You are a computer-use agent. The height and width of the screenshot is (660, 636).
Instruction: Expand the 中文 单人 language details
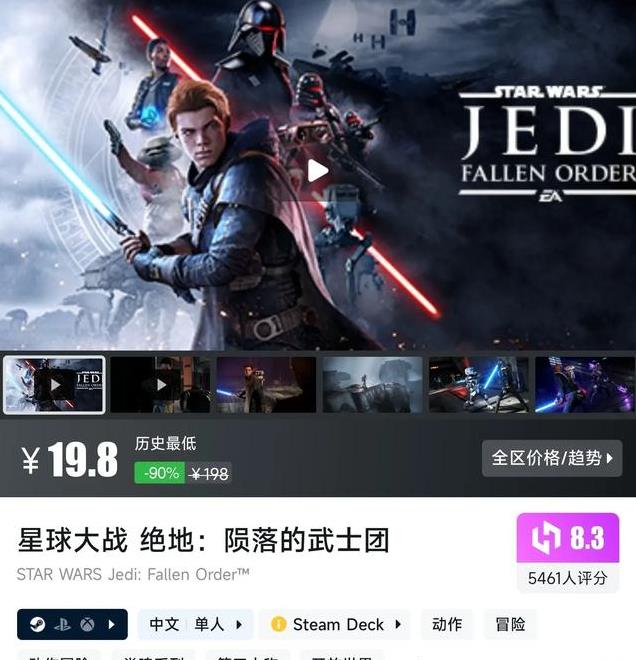pyautogui.click(x=196, y=624)
